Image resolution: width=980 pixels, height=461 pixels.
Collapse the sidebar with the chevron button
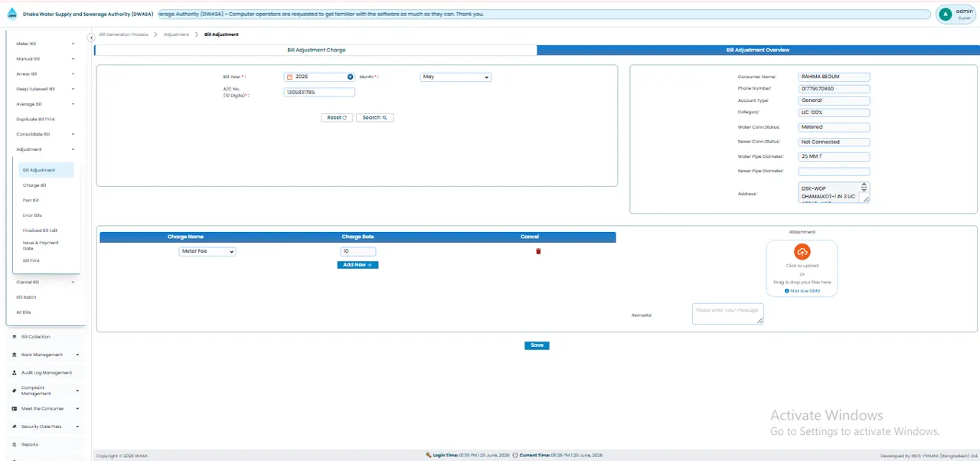pos(91,37)
